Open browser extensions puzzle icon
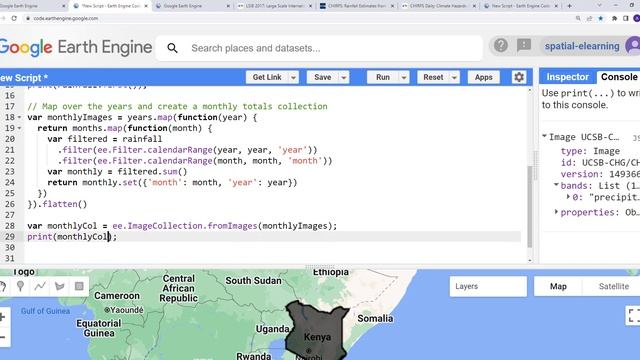The width and height of the screenshot is (640, 360). [x=614, y=18]
